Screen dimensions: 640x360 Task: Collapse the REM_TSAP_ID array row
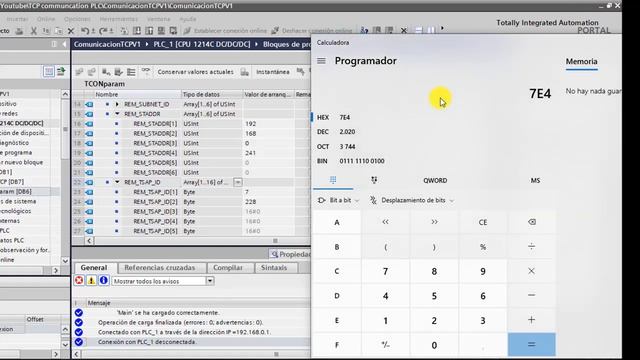(x=117, y=182)
